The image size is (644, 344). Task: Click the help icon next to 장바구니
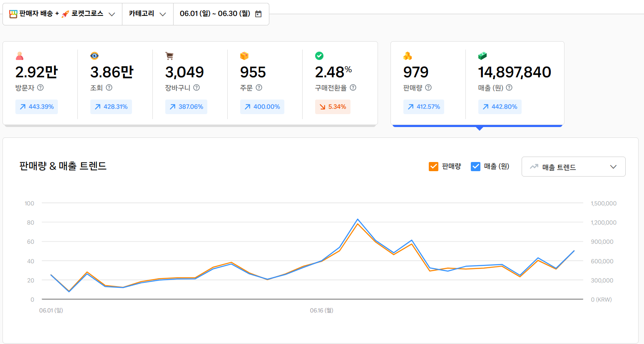click(196, 87)
